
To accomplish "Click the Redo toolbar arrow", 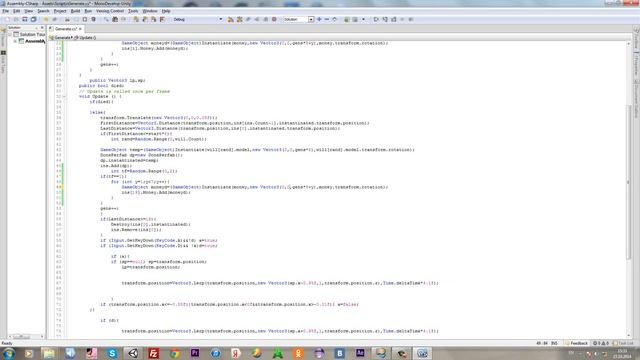I will click(x=55, y=19).
